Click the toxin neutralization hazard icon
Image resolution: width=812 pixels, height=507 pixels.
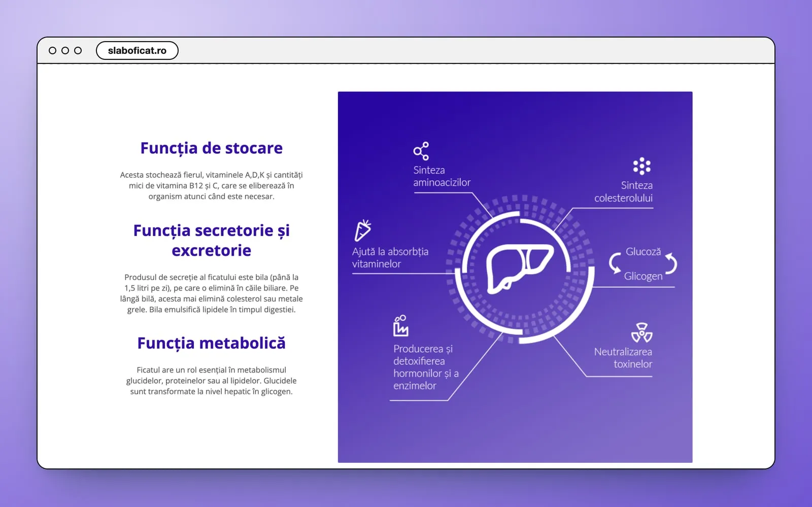pos(642,332)
